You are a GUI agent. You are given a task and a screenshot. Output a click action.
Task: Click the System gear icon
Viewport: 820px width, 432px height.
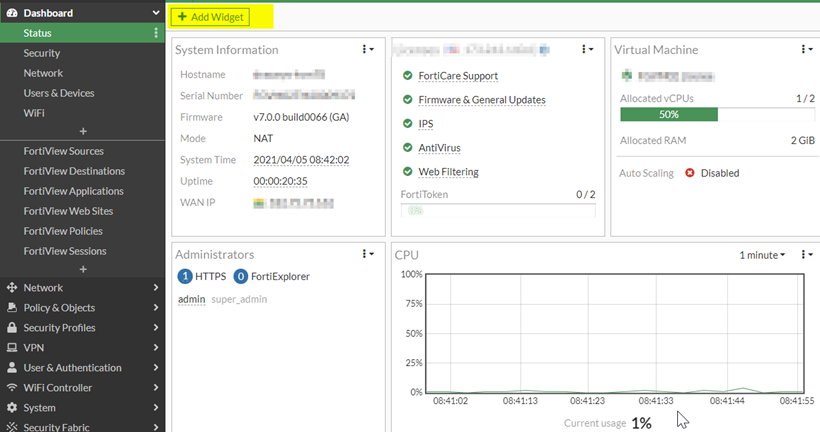(x=12, y=407)
